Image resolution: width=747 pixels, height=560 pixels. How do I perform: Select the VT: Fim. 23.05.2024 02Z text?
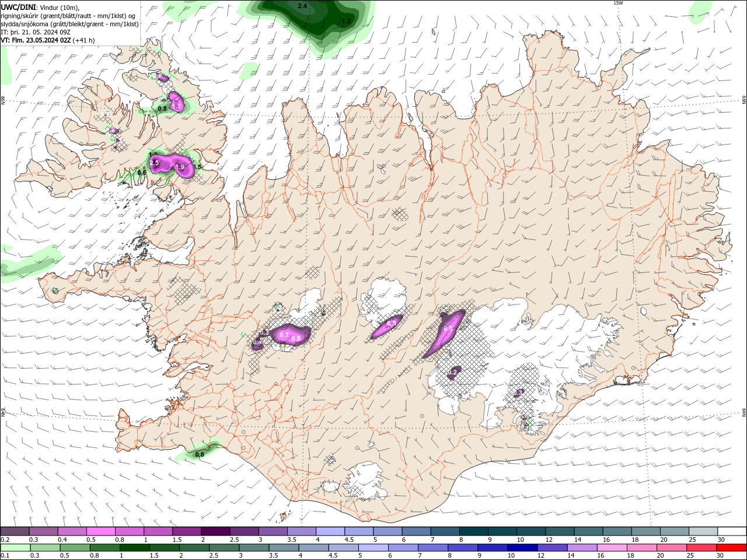(36, 40)
